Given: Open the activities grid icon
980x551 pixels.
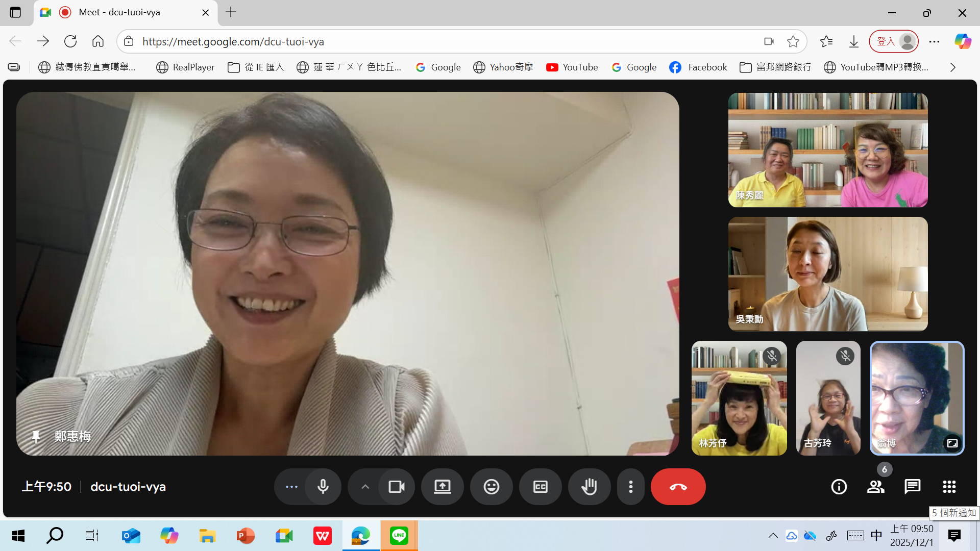Looking at the screenshot, I should click(x=949, y=487).
